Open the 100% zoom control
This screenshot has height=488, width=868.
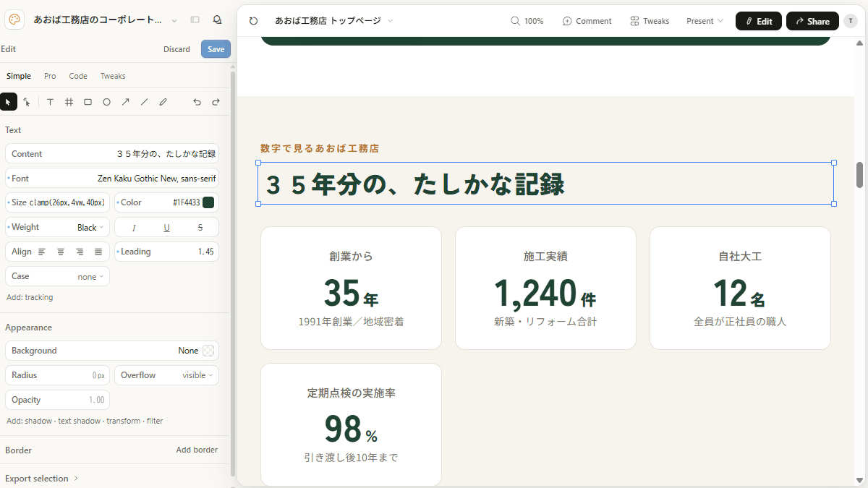527,21
